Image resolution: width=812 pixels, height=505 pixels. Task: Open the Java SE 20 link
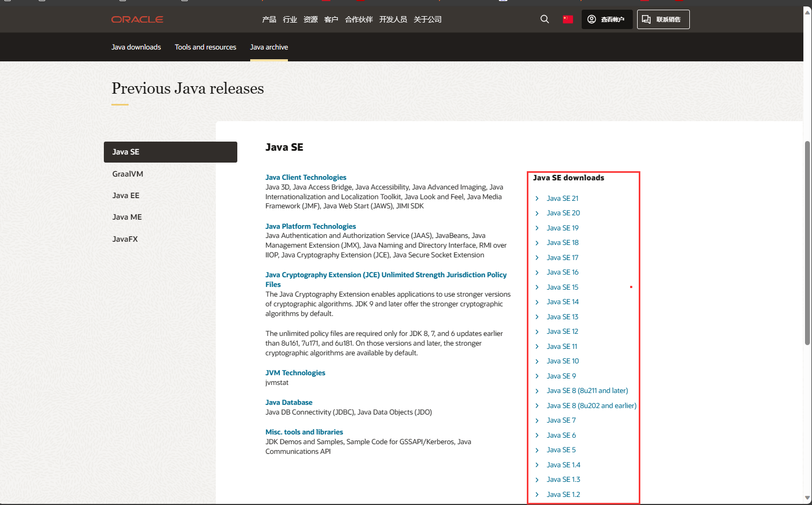(563, 213)
